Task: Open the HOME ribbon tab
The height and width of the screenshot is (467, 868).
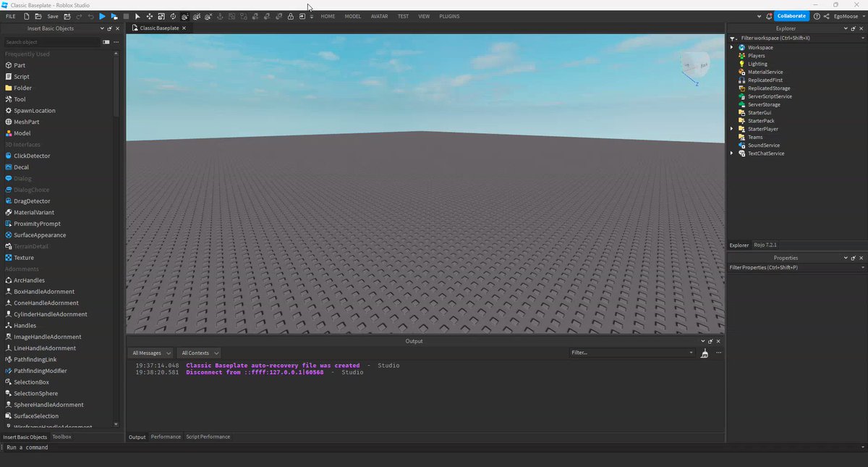Action: tap(328, 16)
